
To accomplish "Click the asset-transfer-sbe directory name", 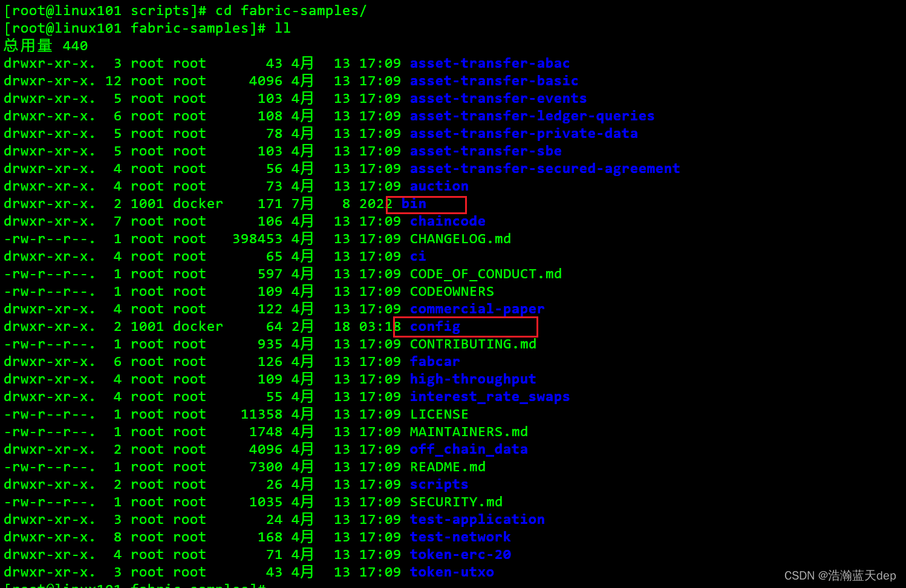I will tap(486, 151).
